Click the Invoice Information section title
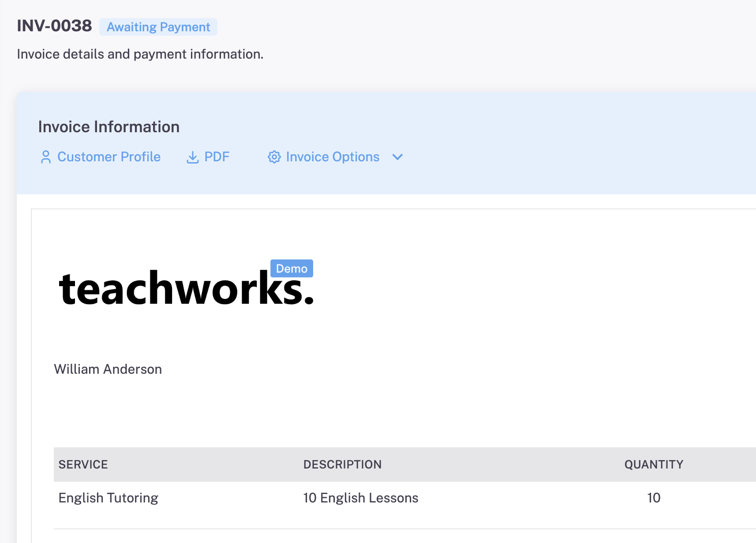The height and width of the screenshot is (543, 756). (x=109, y=127)
